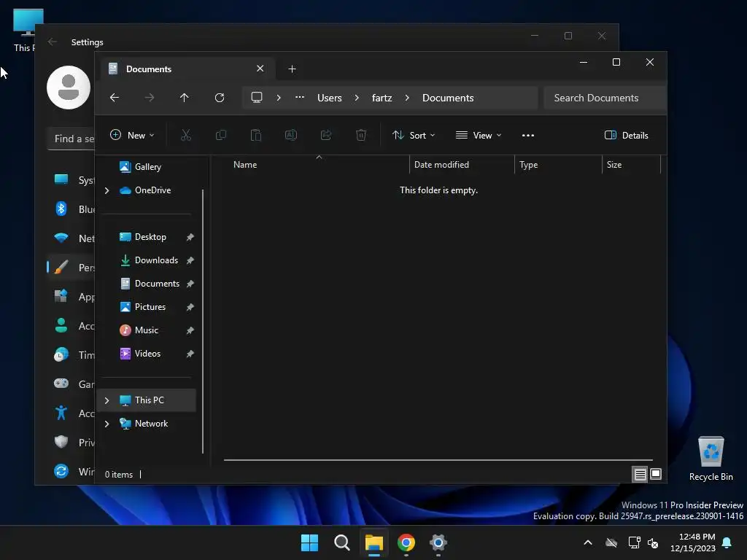Open taskbar Search

click(342, 542)
